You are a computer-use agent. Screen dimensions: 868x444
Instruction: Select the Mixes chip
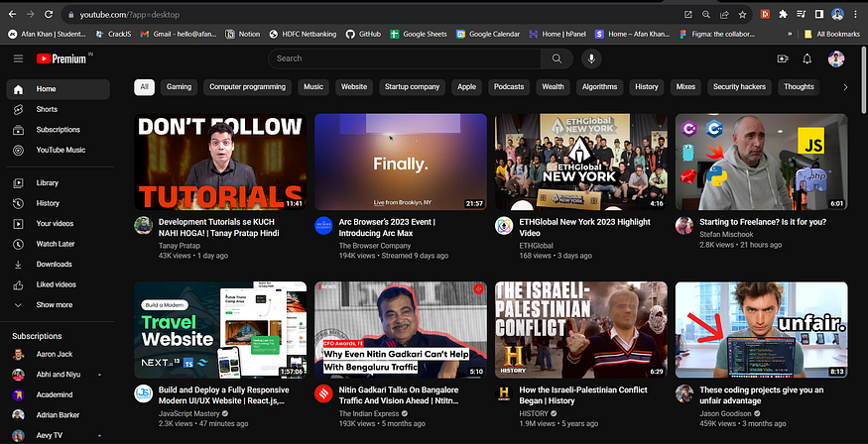click(x=685, y=87)
